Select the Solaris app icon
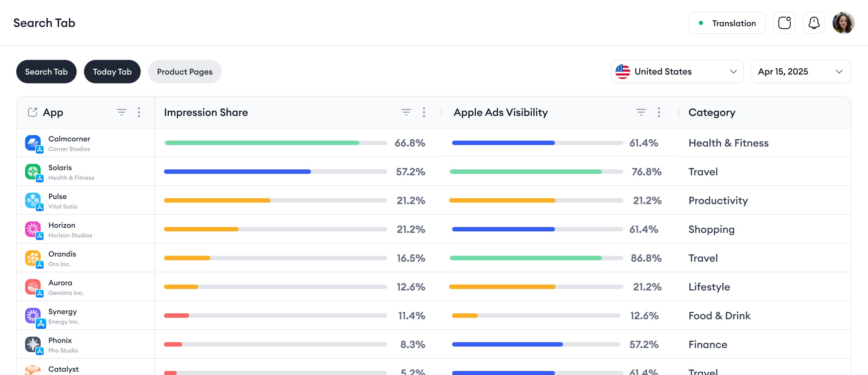Screen dimensions: 868x375 pos(33,172)
